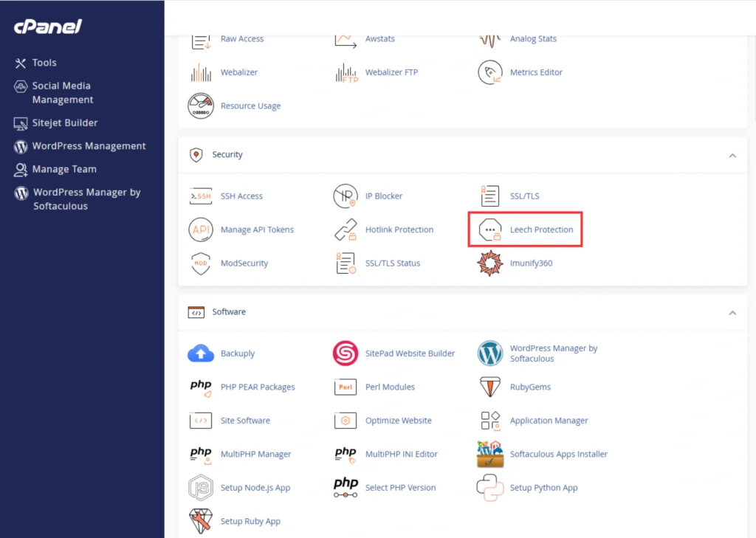Click the Site Software code icon

pos(201,421)
